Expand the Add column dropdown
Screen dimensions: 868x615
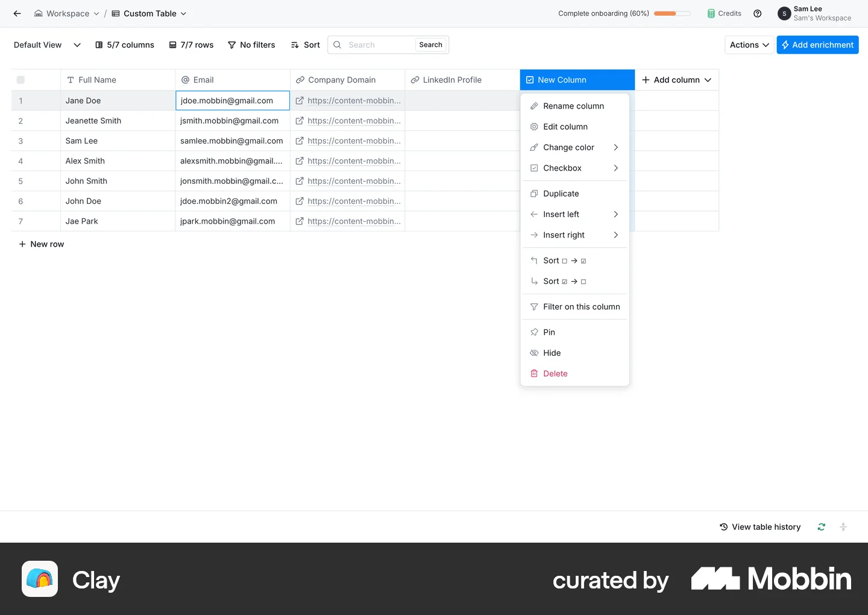pyautogui.click(x=708, y=80)
